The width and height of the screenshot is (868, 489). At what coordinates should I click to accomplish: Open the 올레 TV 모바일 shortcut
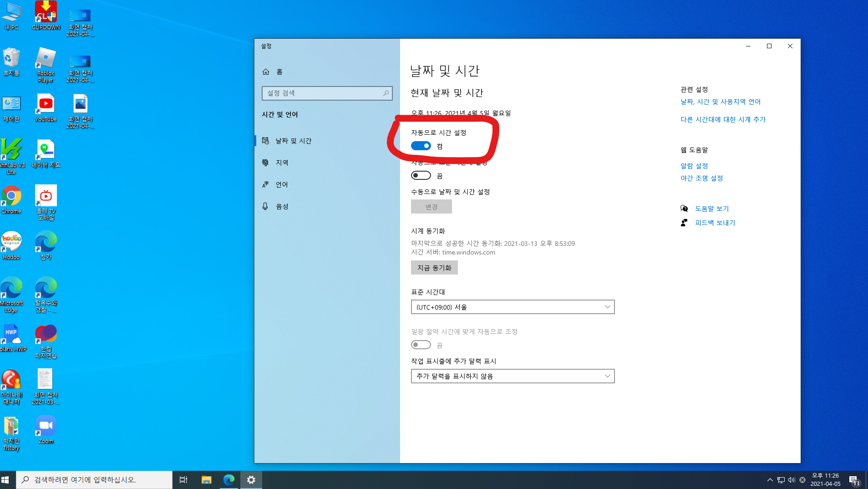click(x=46, y=203)
